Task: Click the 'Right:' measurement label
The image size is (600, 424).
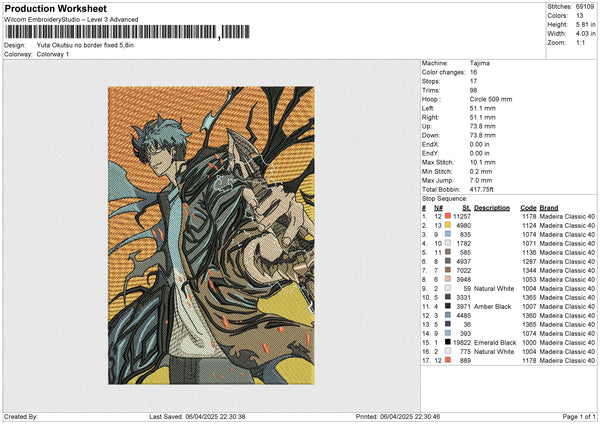Action: point(430,117)
